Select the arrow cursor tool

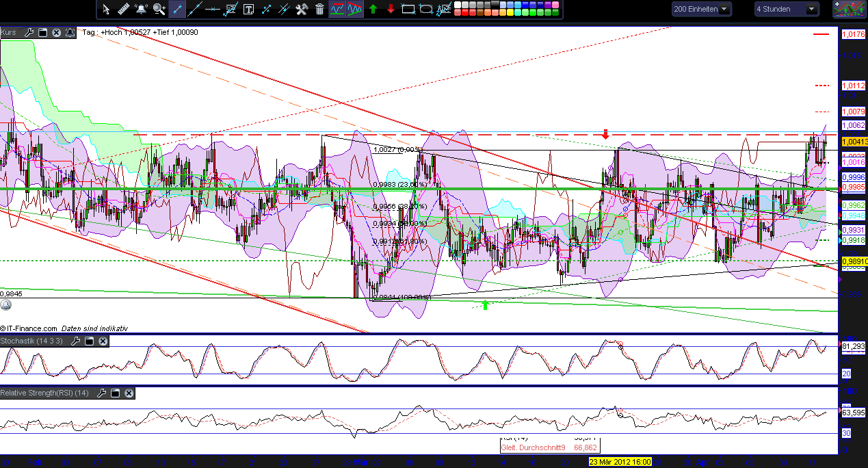click(x=106, y=9)
